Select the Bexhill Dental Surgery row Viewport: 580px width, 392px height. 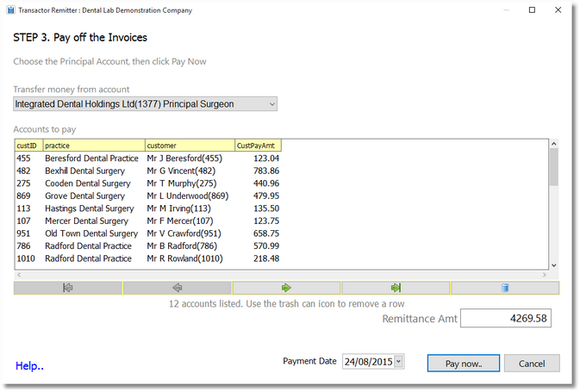148,171
